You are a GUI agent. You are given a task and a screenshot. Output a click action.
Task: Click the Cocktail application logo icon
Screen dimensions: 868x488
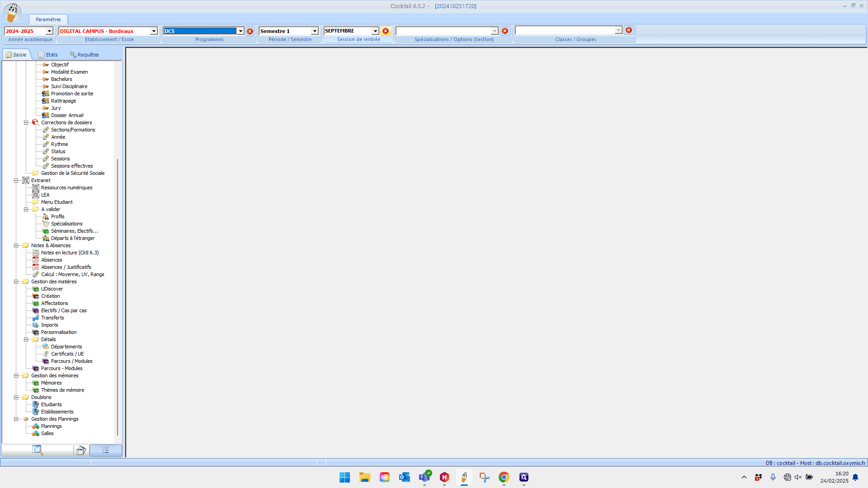12,12
